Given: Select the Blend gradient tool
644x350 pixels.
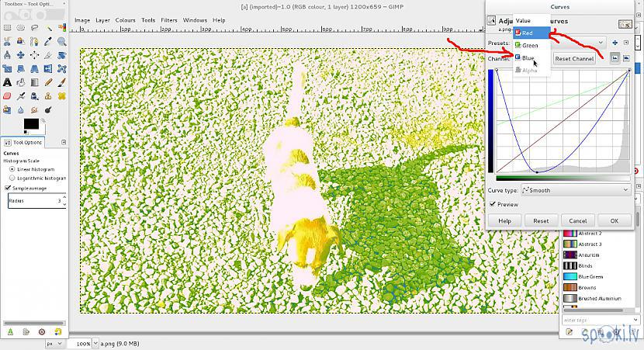Looking at the screenshot, I should [x=34, y=82].
